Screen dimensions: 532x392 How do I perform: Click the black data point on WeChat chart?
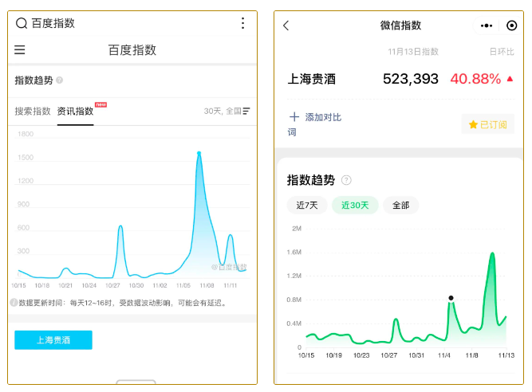451,298
